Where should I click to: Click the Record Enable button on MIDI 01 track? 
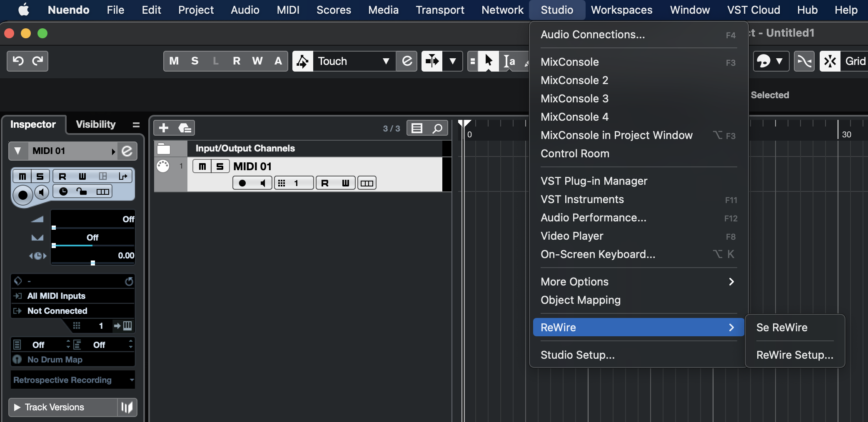tap(242, 183)
